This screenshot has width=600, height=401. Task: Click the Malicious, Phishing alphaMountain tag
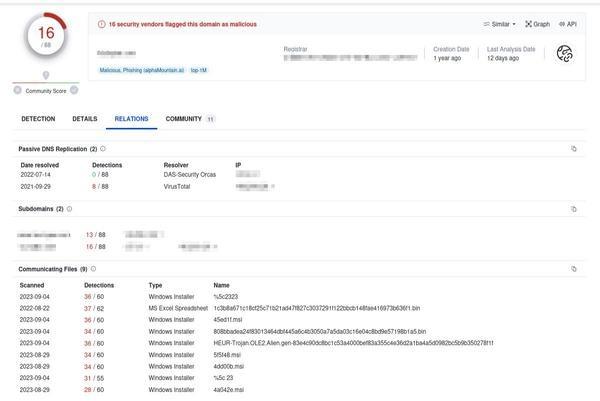point(142,70)
